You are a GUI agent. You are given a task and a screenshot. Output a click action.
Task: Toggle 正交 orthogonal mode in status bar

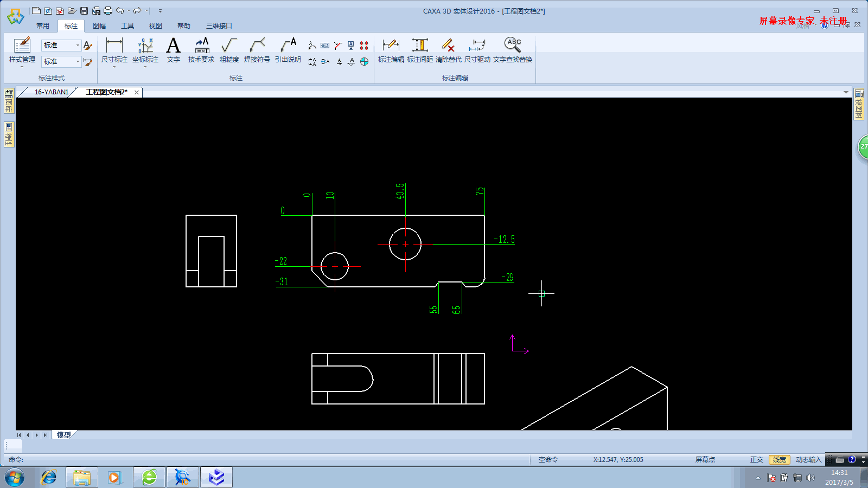click(x=756, y=460)
